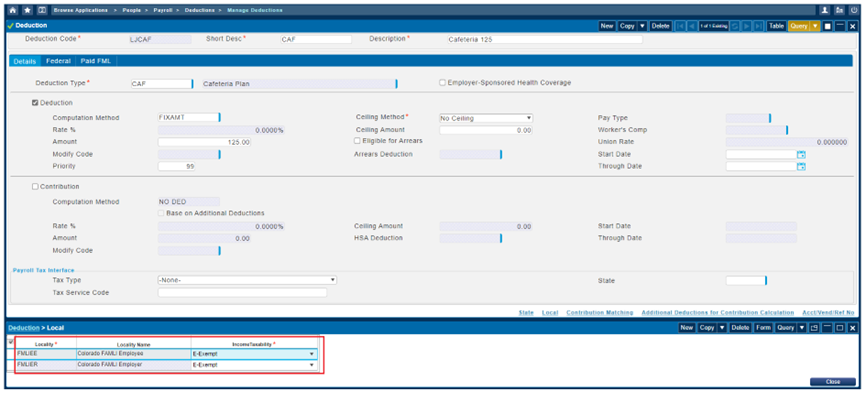Open lookup marker beside Deduction Modify Code field

[220, 155]
